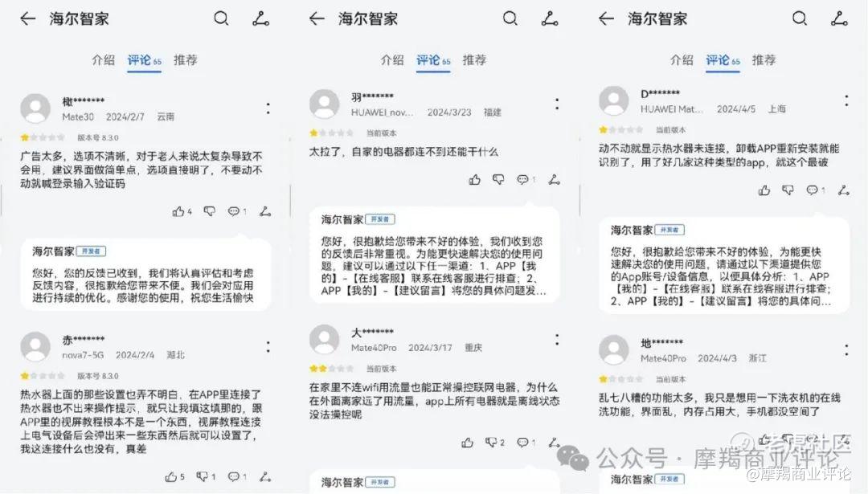Switch to 介绍 tab in left screen
The height and width of the screenshot is (494, 868).
point(103,59)
